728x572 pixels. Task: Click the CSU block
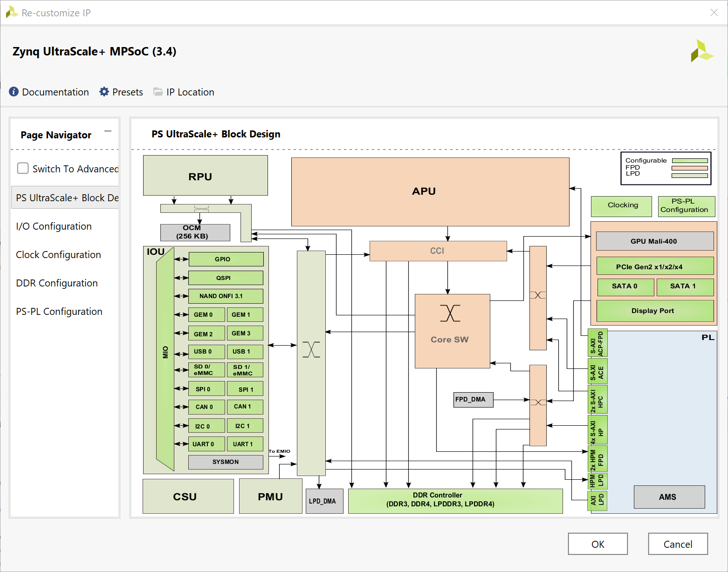coord(188,497)
